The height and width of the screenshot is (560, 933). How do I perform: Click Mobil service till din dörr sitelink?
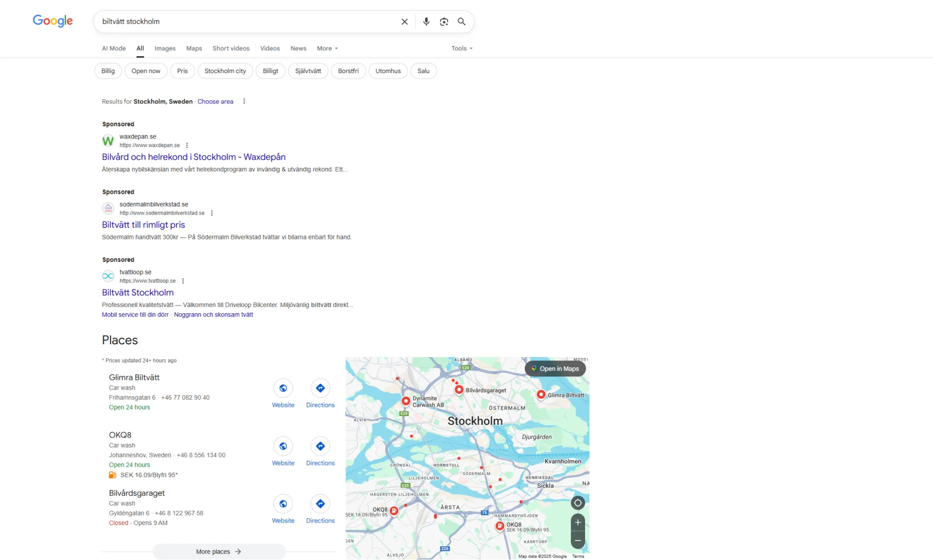(135, 315)
